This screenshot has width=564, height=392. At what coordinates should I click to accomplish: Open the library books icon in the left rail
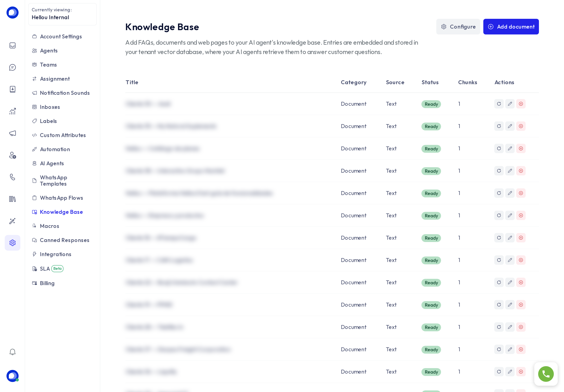click(x=13, y=199)
